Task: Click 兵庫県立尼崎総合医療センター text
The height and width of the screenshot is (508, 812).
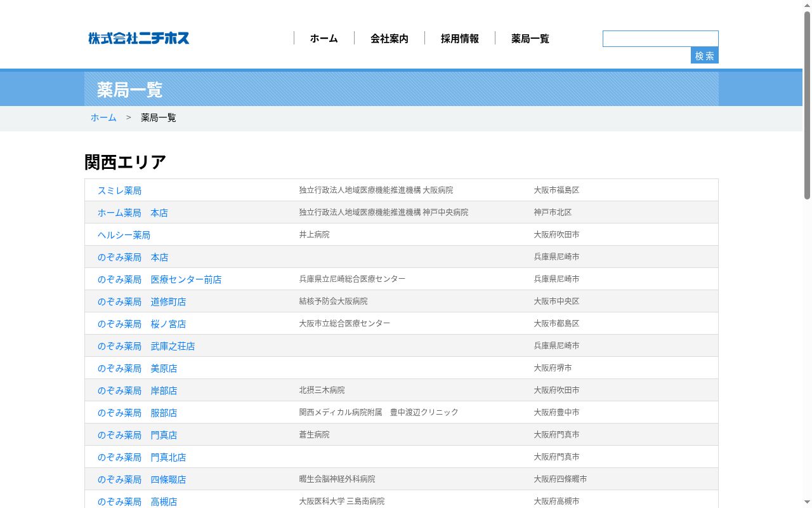Action: [353, 279]
